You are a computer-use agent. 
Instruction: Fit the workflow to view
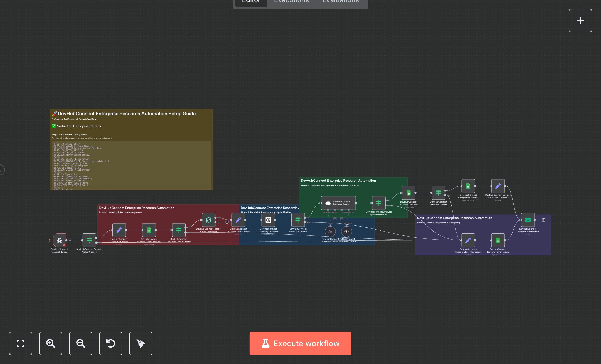pyautogui.click(x=21, y=343)
